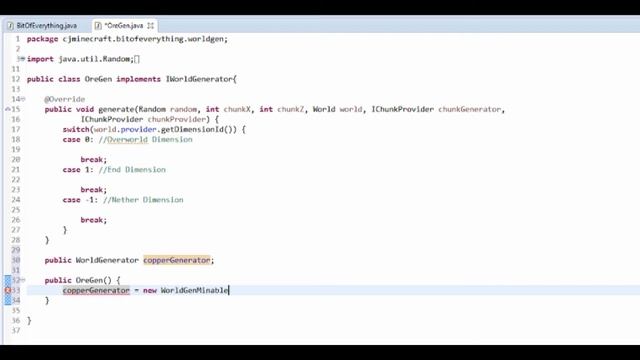Click line number 37 in the gutter
640x360 pixels.
pos(16,330)
